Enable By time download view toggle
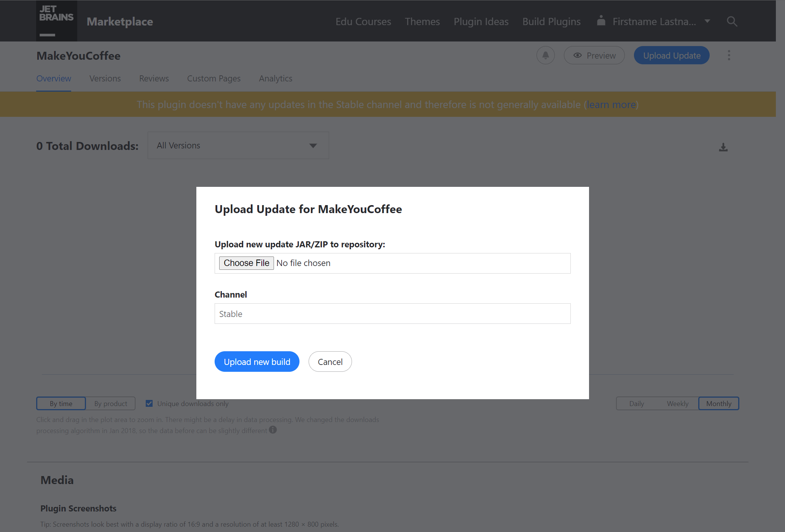Image resolution: width=785 pixels, height=532 pixels. tap(61, 403)
